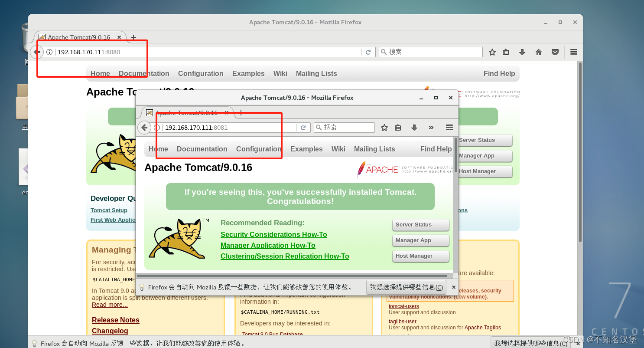Open Release Notes link in the back window

click(116, 320)
